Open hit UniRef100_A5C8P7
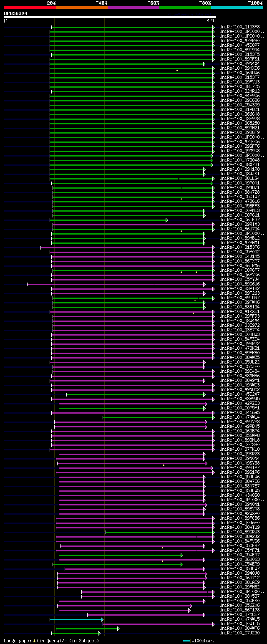Viewport: 267px width, 644px height. 239,45
